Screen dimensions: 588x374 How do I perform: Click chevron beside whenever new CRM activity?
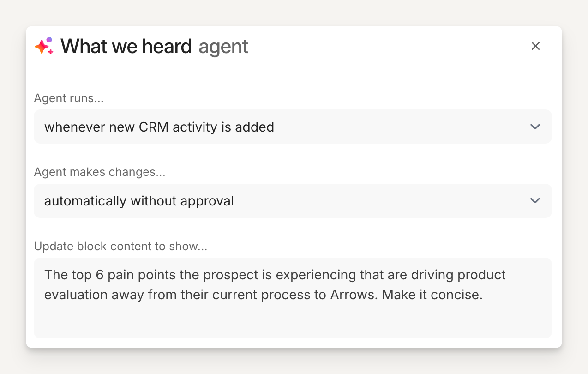(x=535, y=127)
